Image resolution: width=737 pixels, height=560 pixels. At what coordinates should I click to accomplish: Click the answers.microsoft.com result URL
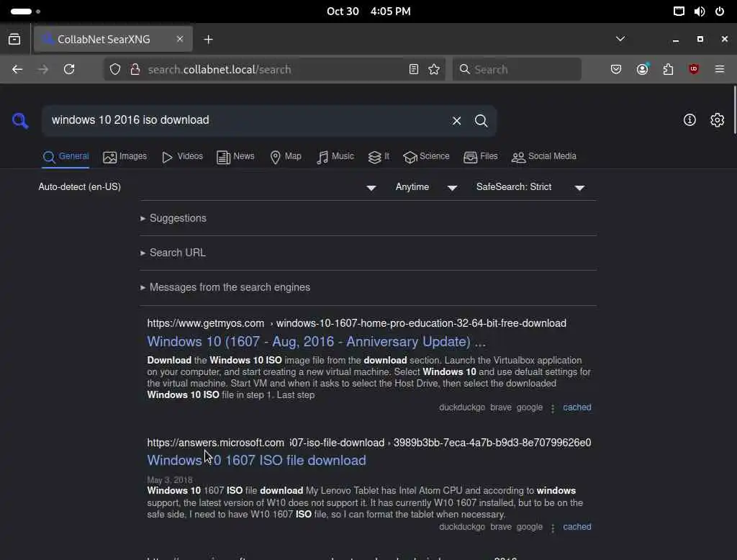(x=369, y=443)
